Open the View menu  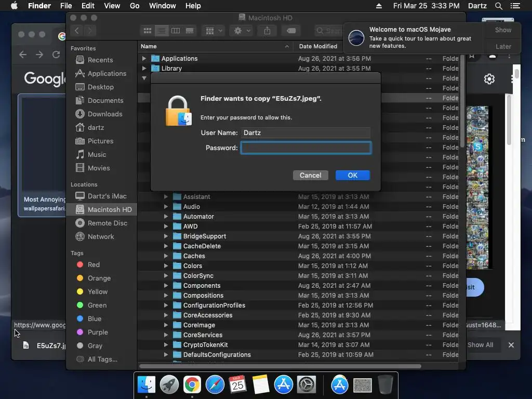click(x=112, y=6)
